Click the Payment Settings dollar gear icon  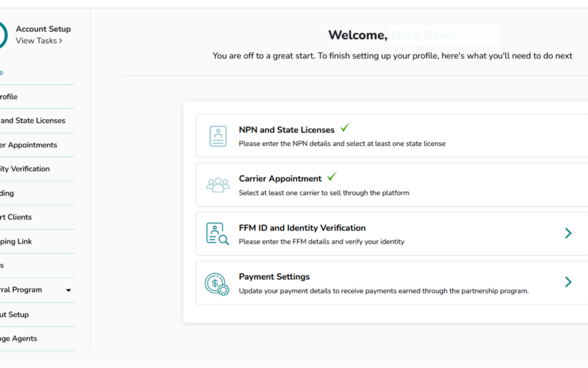pos(217,284)
